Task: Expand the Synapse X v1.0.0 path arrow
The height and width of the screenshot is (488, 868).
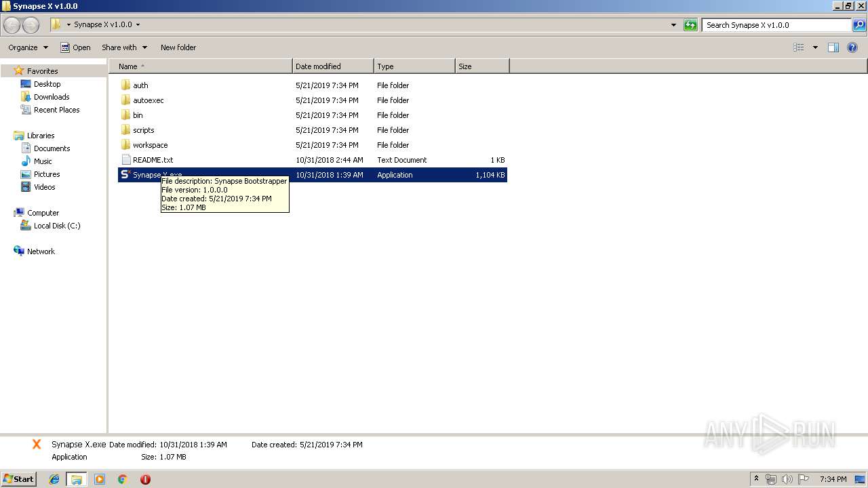Action: 138,24
